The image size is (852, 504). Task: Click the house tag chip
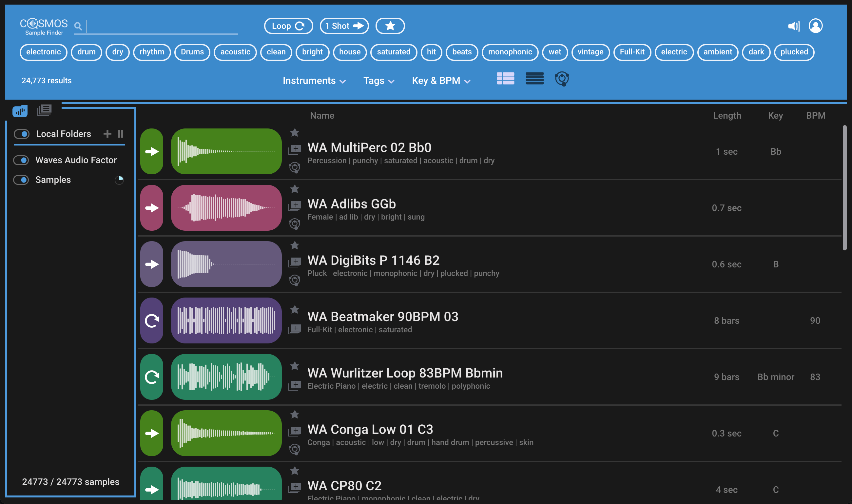pos(349,52)
